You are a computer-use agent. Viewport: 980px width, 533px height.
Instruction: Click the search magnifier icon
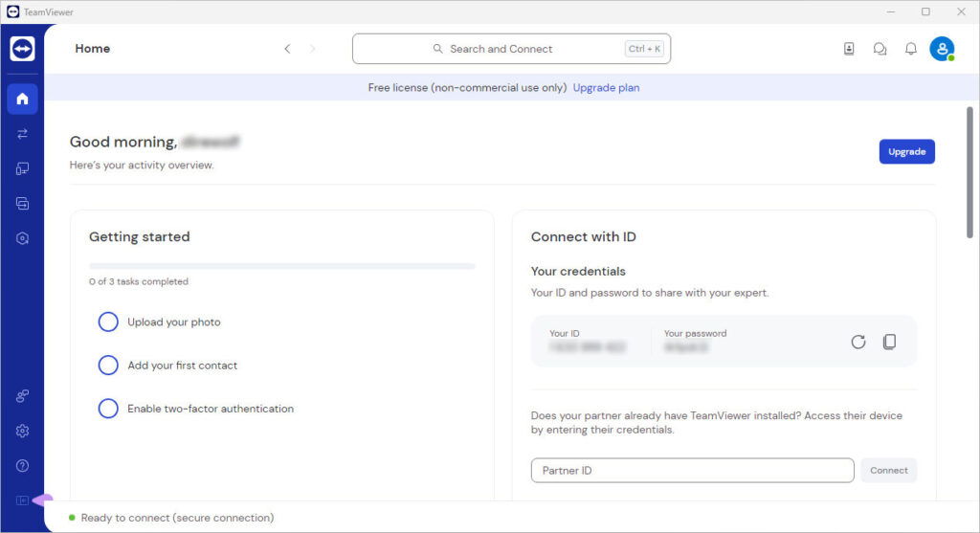click(437, 49)
